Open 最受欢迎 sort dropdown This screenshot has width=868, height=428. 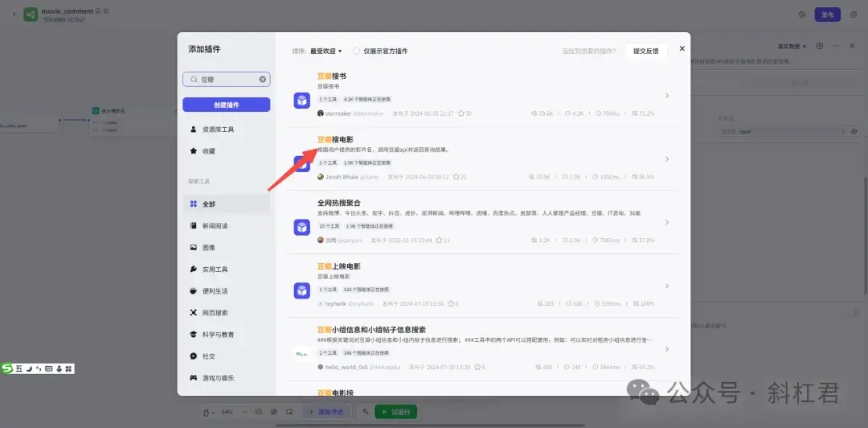pos(326,51)
